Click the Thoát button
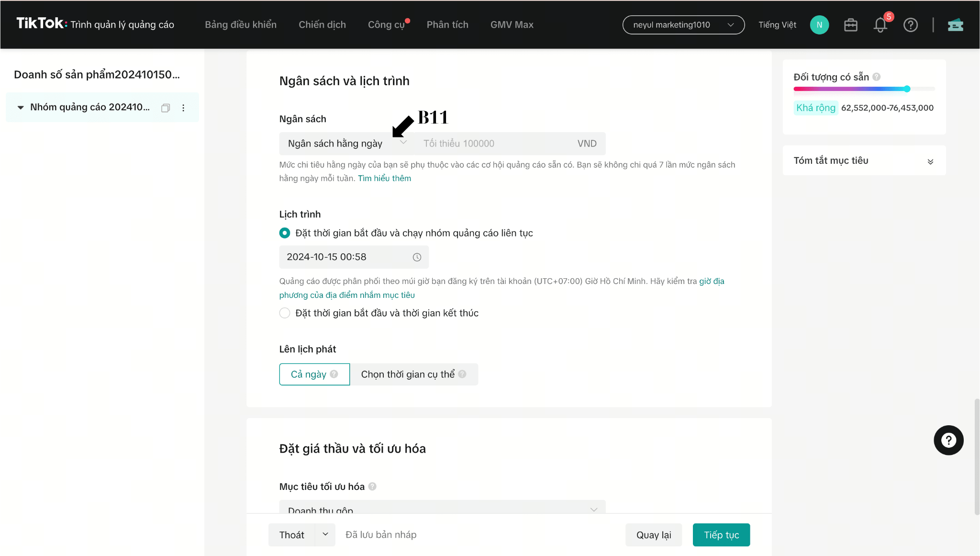 291,535
